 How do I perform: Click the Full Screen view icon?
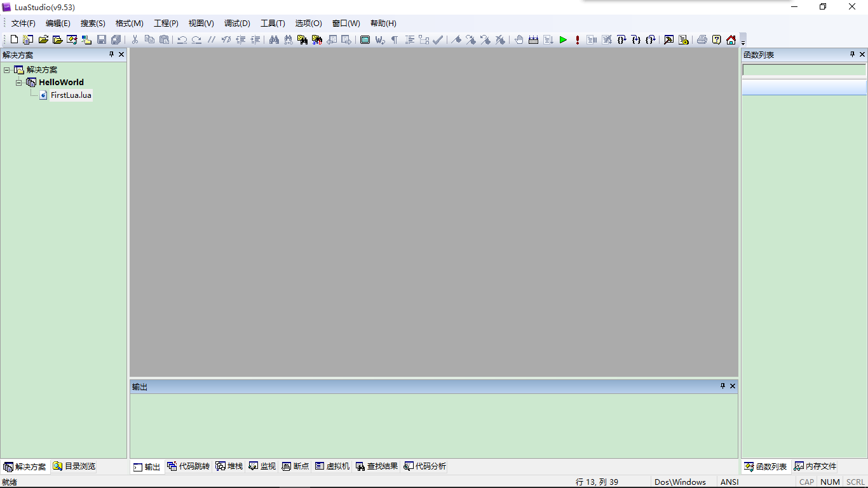(x=365, y=39)
